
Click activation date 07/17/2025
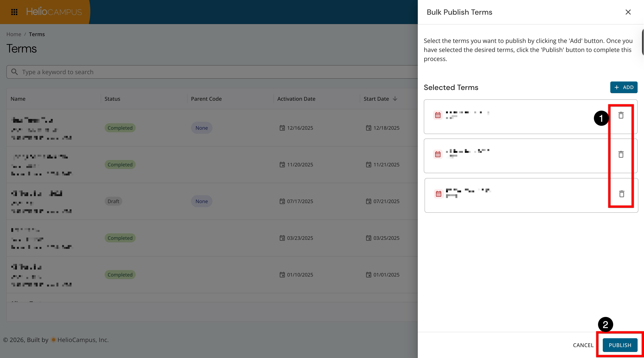click(x=300, y=201)
